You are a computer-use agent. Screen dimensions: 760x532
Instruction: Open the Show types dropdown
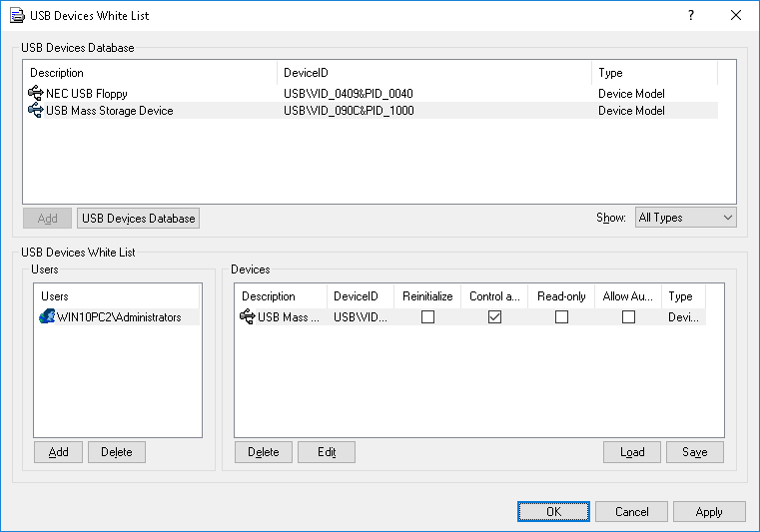click(685, 218)
